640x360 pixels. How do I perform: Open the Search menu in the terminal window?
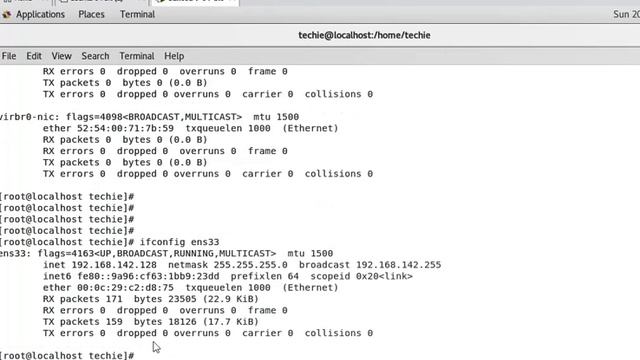tap(95, 56)
